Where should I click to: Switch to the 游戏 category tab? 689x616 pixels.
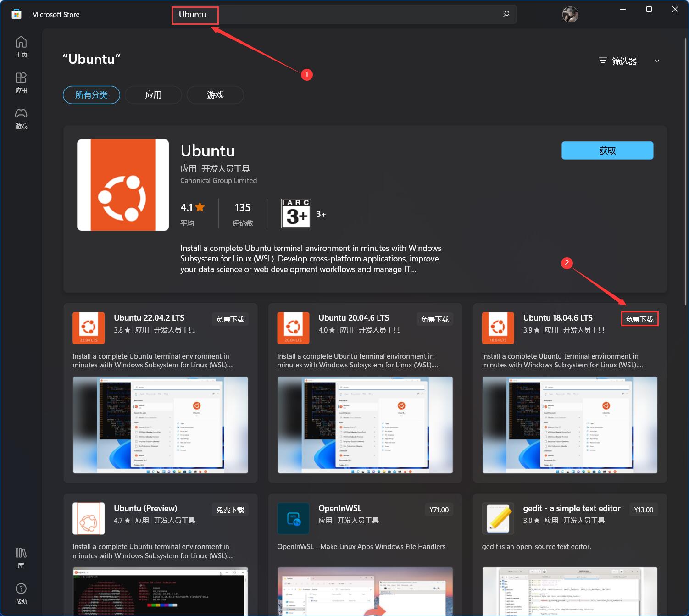pos(215,95)
